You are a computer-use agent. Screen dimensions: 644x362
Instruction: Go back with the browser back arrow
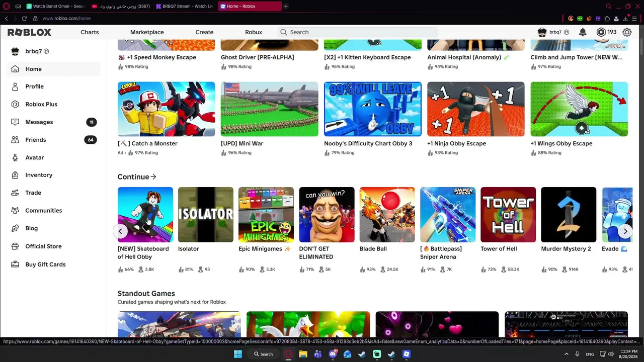(6, 19)
